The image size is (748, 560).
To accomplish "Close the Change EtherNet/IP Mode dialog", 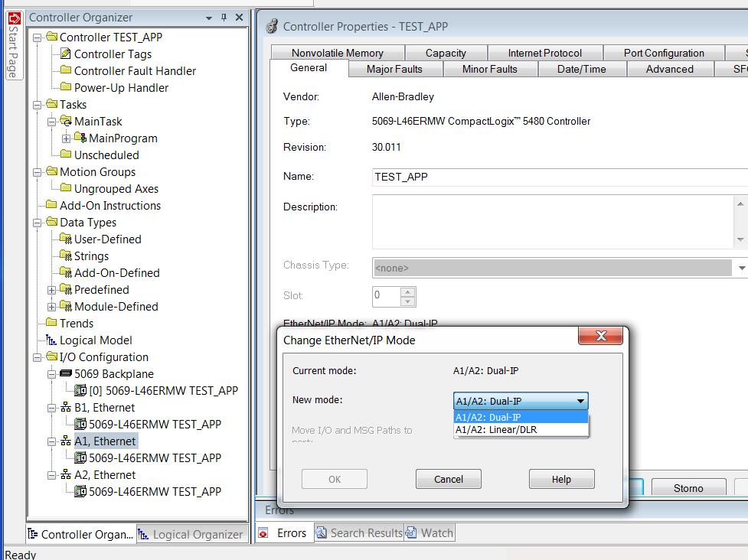I will pos(600,336).
